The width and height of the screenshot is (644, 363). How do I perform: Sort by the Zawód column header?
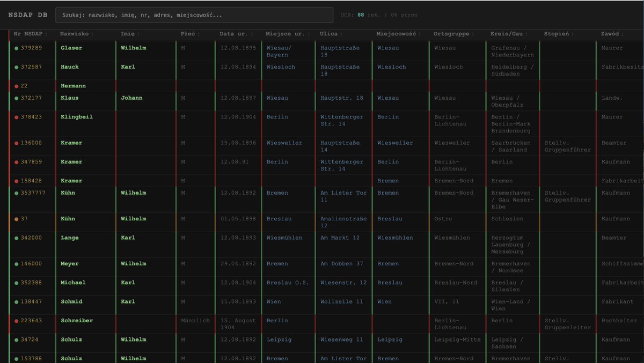click(x=613, y=34)
